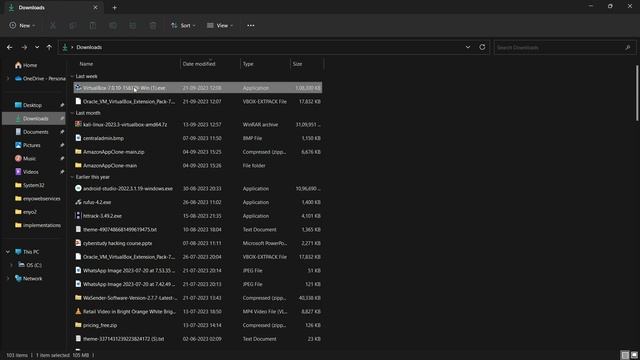This screenshot has width=640, height=360.
Task: Select the VirtualBox Win exe file row
Action: 198,88
